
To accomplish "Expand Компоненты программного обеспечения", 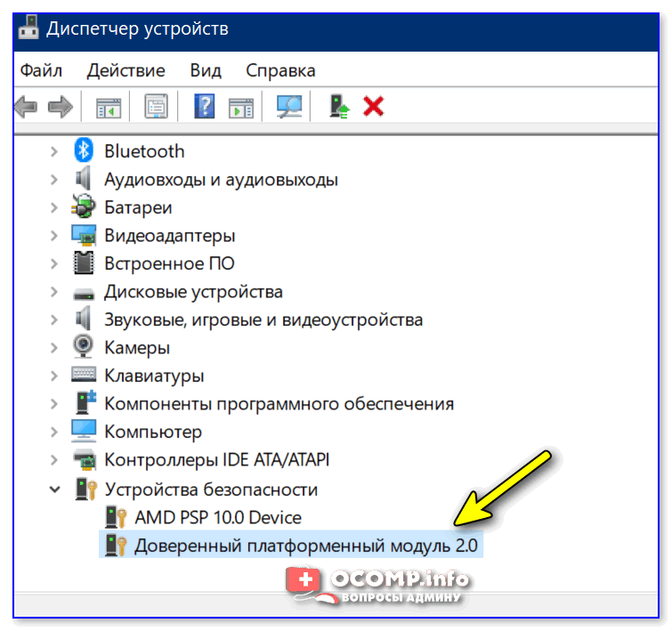I will point(54,404).
